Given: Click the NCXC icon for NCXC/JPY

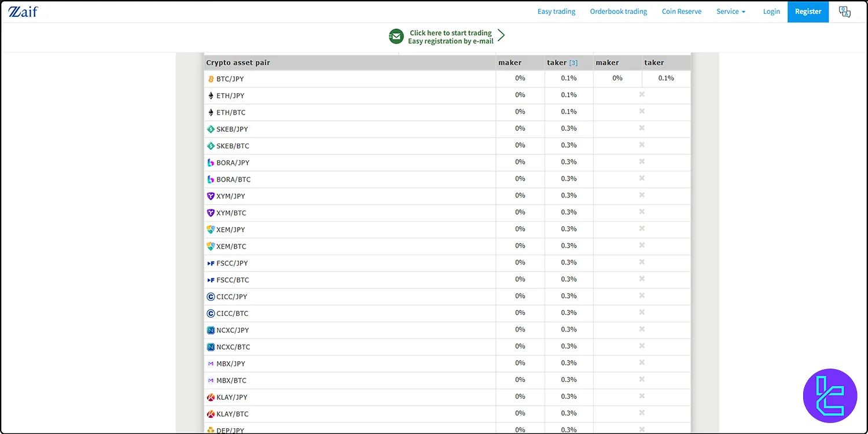Looking at the screenshot, I should point(211,330).
